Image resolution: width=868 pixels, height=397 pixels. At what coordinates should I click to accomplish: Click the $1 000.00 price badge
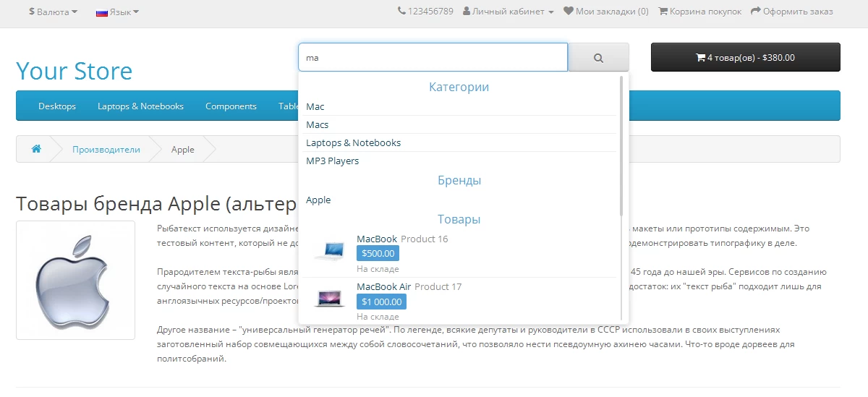(381, 302)
